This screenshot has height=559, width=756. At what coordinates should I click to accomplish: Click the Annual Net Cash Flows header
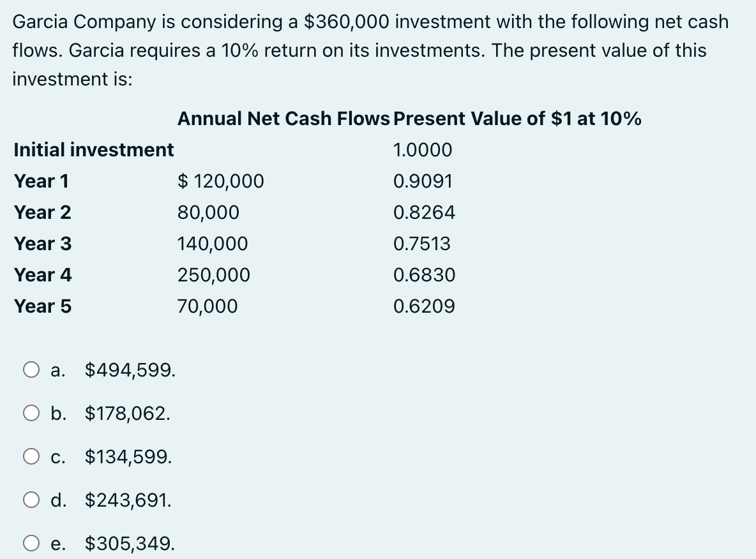click(x=283, y=119)
